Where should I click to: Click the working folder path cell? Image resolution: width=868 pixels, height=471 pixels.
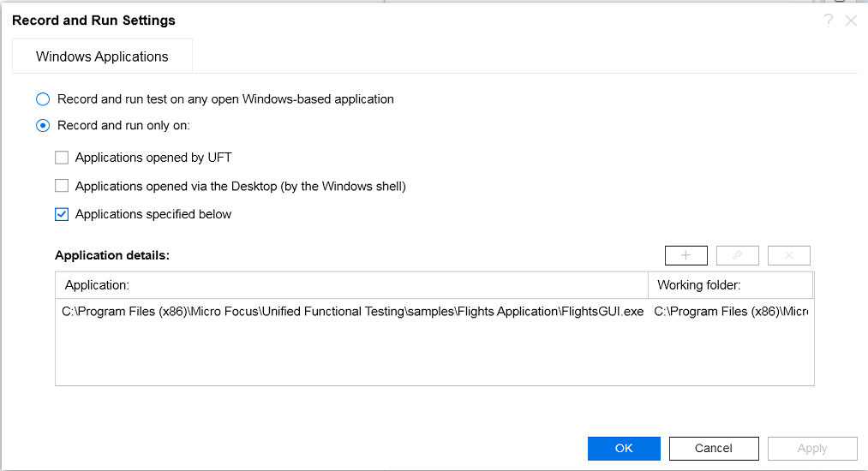pyautogui.click(x=730, y=312)
